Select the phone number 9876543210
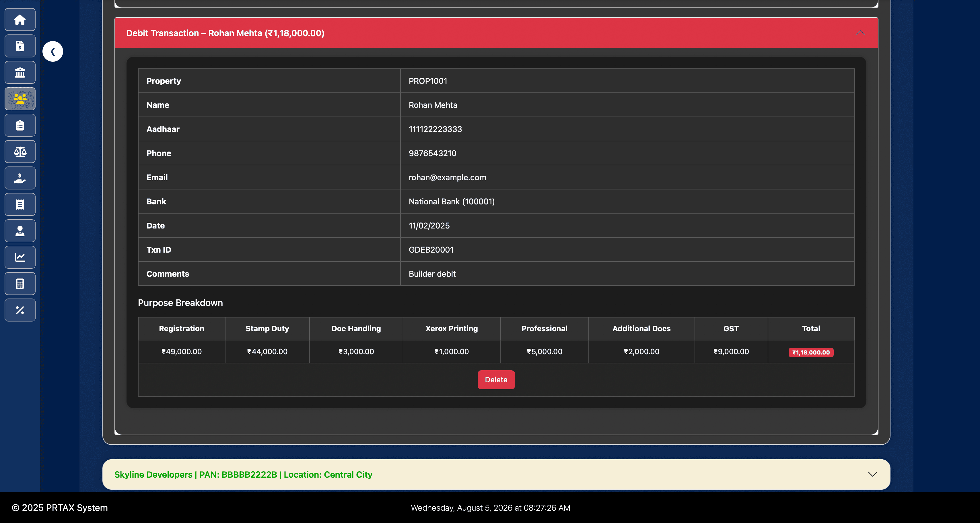This screenshot has height=523, width=980. tap(433, 153)
